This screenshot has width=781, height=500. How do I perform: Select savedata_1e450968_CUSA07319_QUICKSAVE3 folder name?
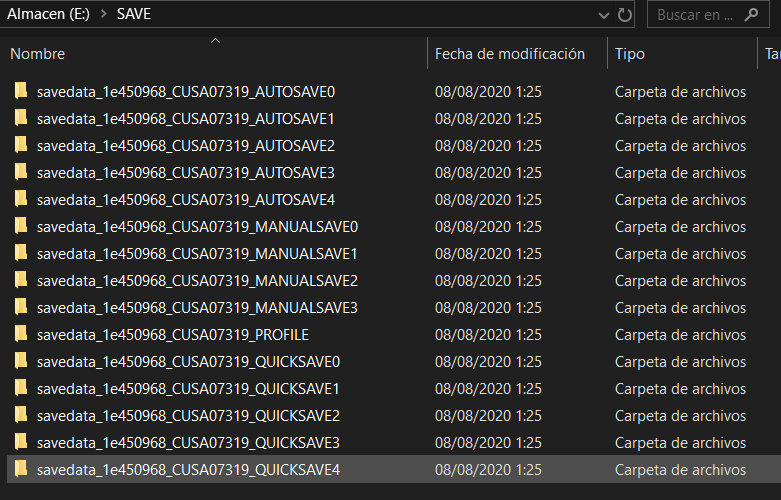[x=188, y=442]
